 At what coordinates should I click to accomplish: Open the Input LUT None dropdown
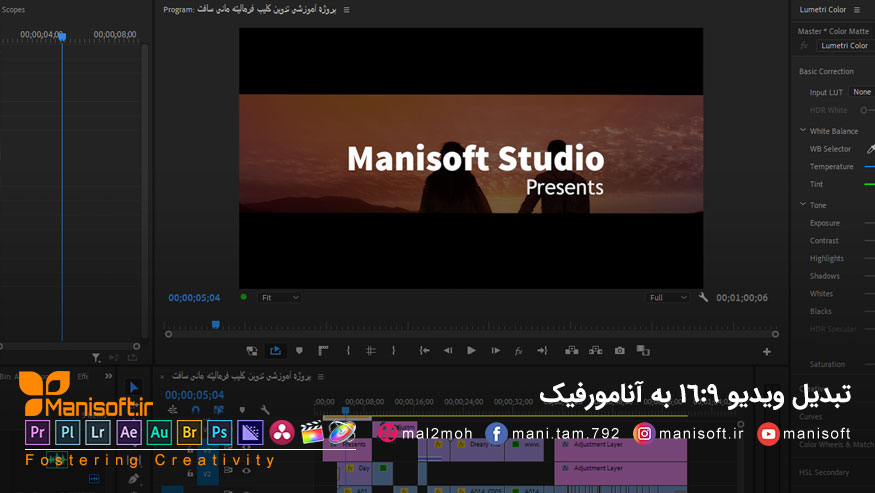862,92
